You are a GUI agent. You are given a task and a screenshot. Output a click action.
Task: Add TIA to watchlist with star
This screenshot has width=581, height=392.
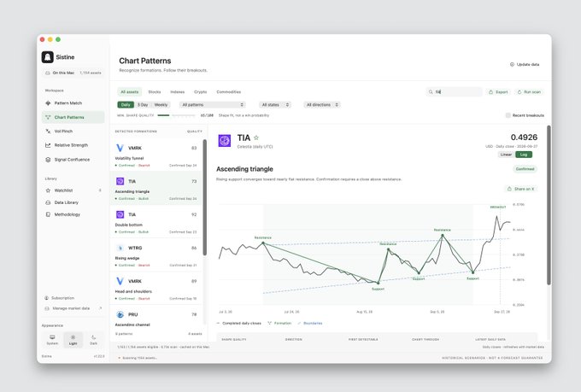pos(256,137)
